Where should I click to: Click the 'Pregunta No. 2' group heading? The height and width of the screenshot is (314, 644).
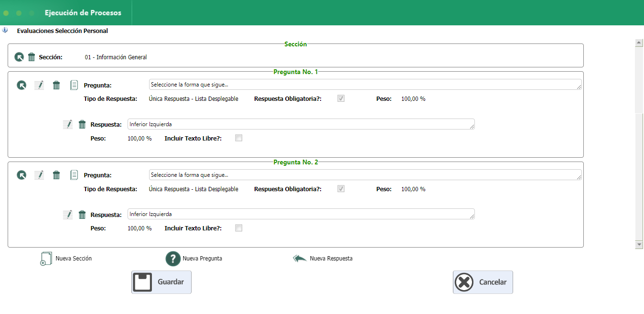pyautogui.click(x=296, y=162)
